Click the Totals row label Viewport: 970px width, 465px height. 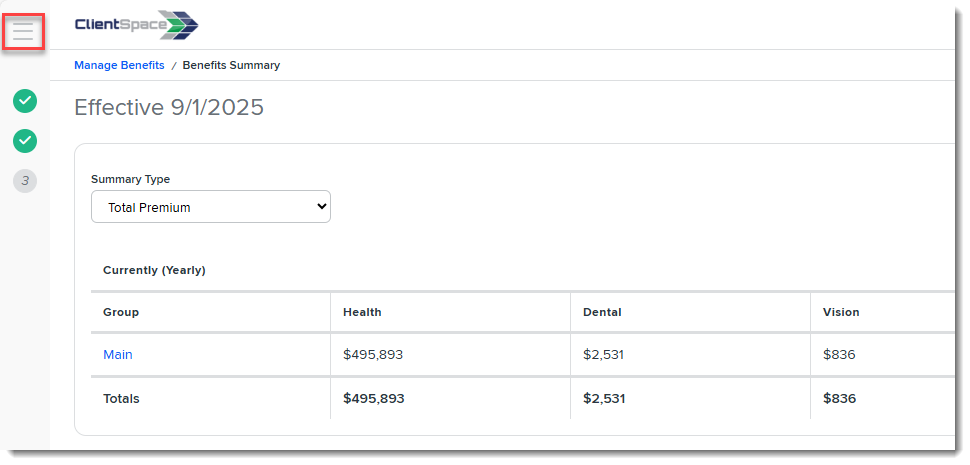[121, 399]
